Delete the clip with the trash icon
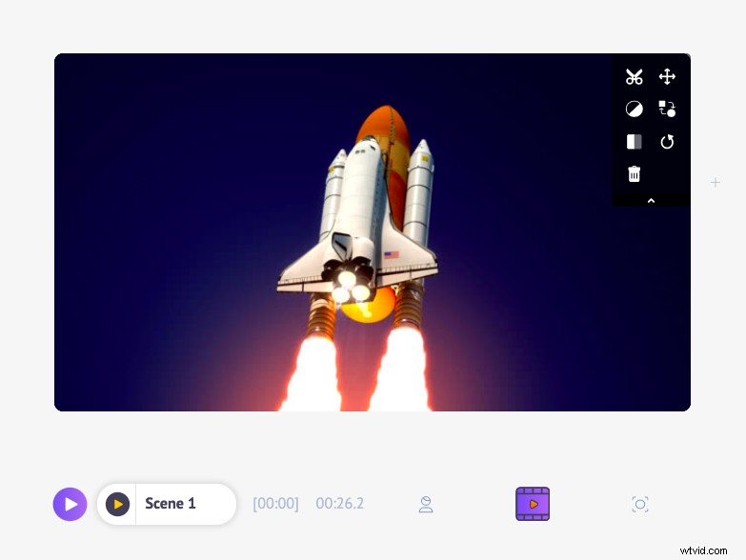 [x=634, y=174]
